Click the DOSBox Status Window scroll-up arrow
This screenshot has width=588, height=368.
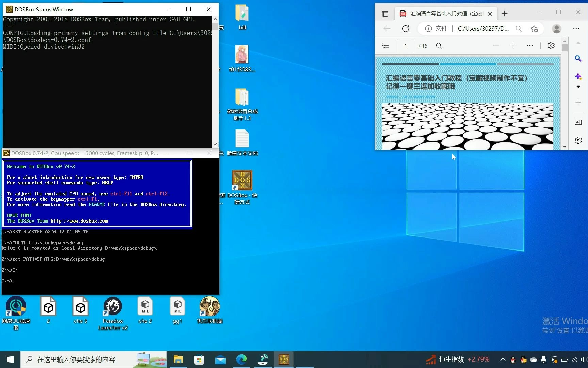coord(215,19)
